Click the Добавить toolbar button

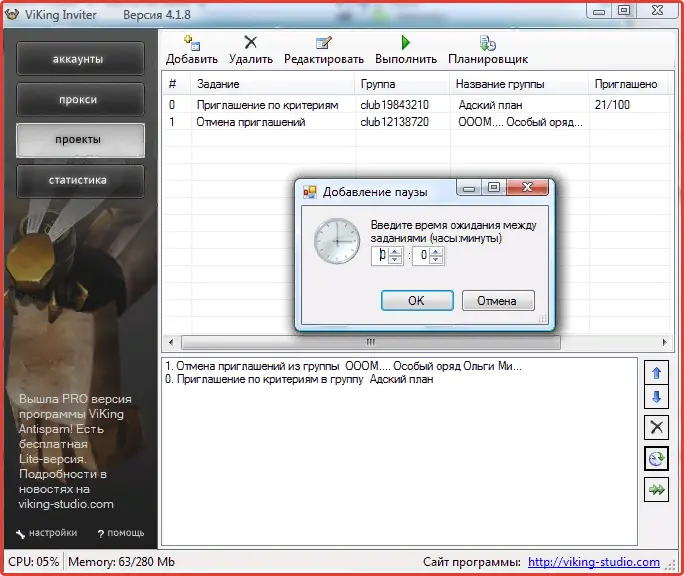[x=192, y=50]
